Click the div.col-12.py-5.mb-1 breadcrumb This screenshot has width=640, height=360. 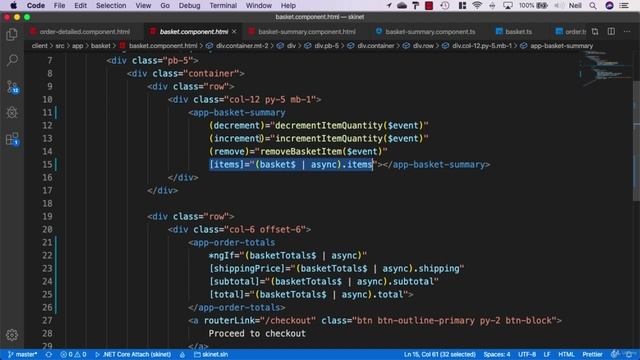click(x=477, y=46)
